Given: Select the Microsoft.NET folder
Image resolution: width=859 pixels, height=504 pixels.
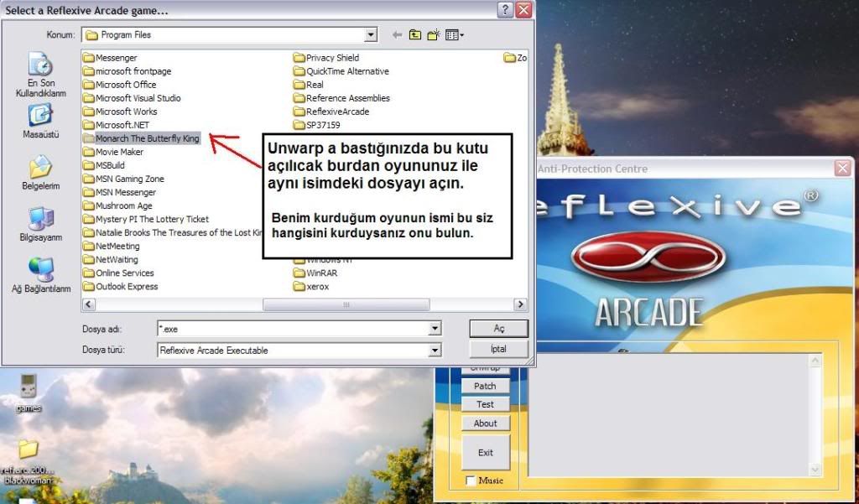Looking at the screenshot, I should click(x=116, y=125).
